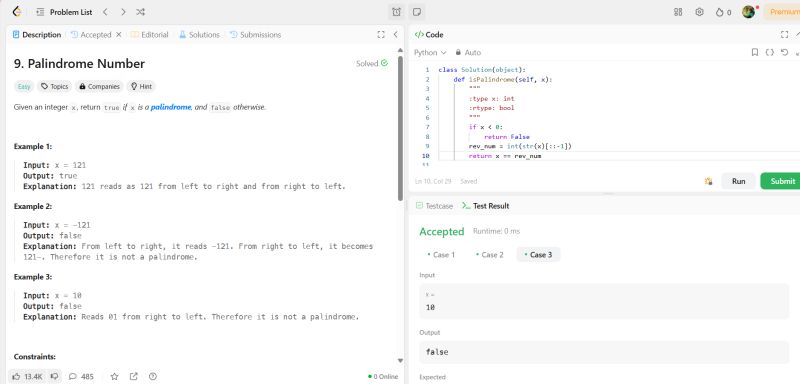Go to the next problem arrow

coord(123,12)
